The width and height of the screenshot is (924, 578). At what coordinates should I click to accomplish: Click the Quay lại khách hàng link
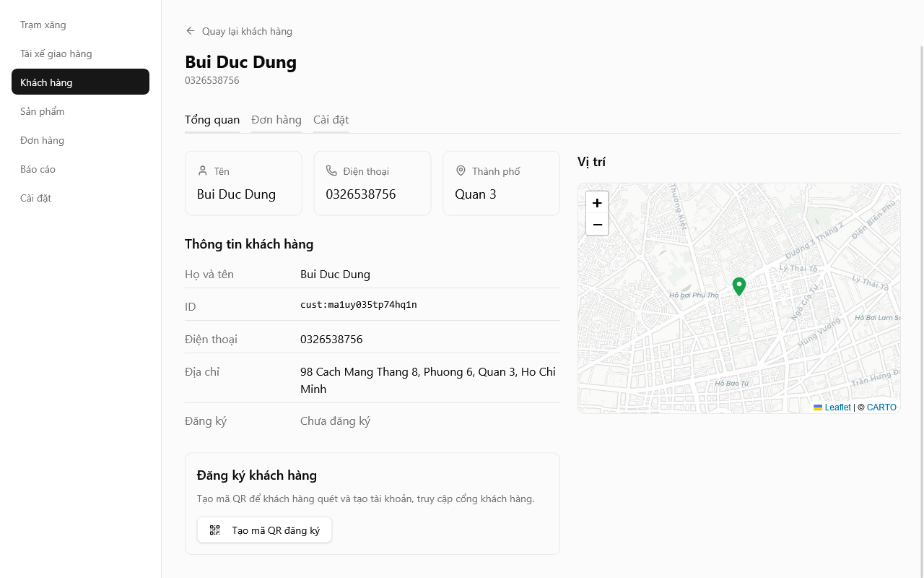pyautogui.click(x=247, y=31)
